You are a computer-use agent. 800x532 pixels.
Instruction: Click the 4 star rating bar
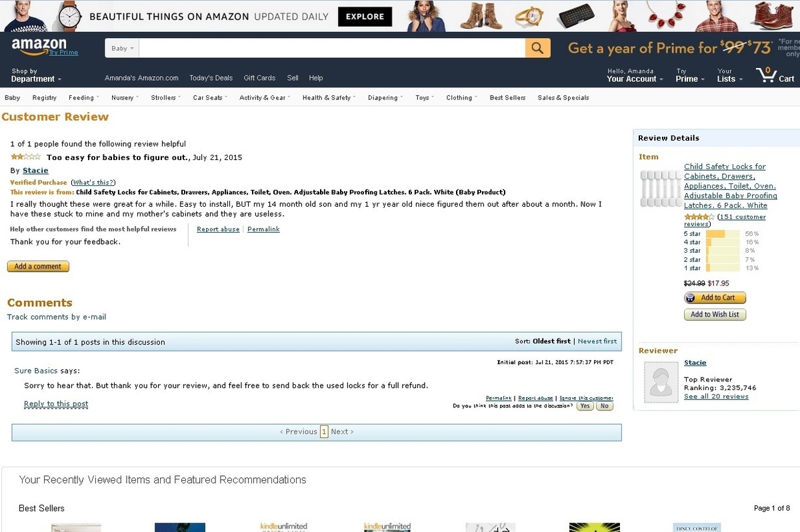(722, 243)
